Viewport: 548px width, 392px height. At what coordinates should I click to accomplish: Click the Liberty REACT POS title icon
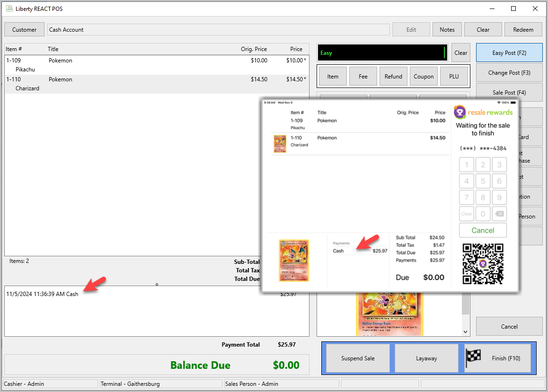point(9,9)
